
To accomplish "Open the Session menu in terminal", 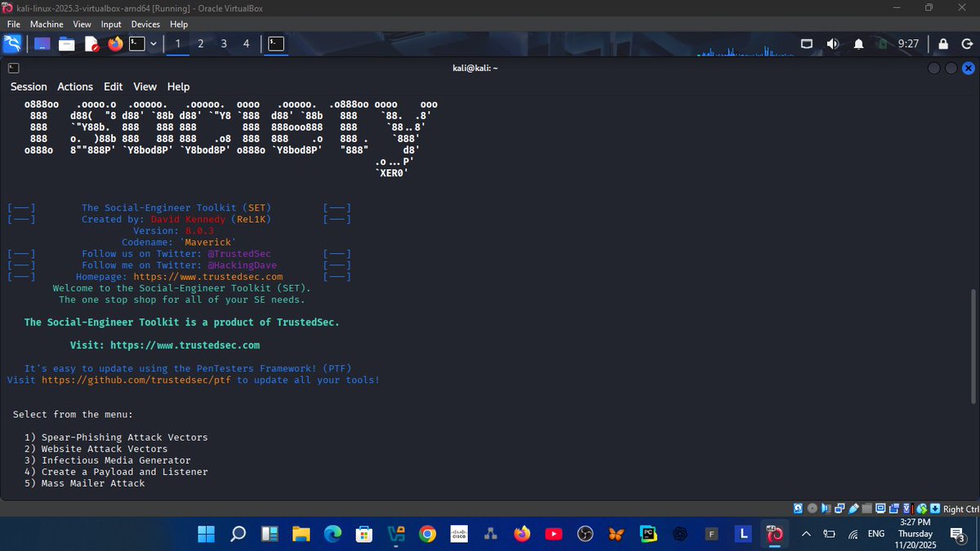I will [x=29, y=87].
